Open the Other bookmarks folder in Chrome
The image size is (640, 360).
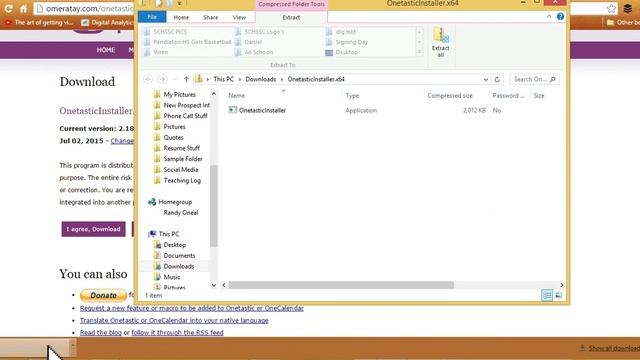coord(623,22)
